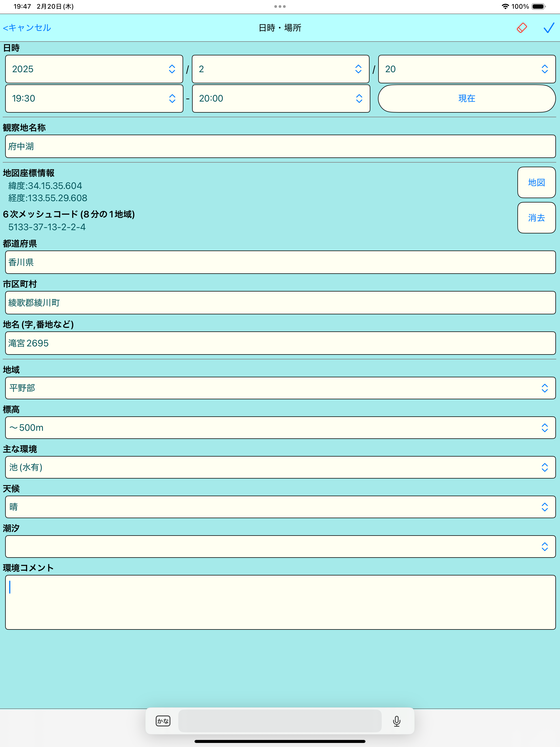560x747 pixels.
Task: Confirm with the blue checkmark icon
Action: click(x=549, y=28)
